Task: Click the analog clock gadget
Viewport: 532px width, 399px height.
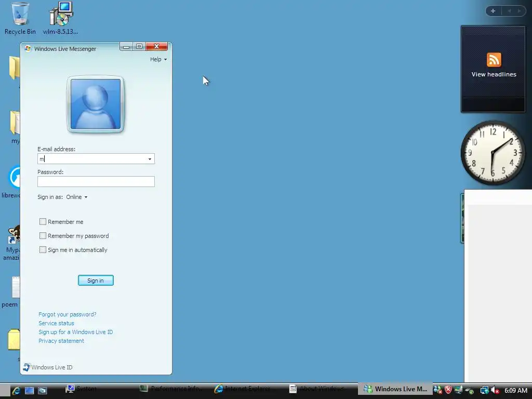Action: coord(493,153)
